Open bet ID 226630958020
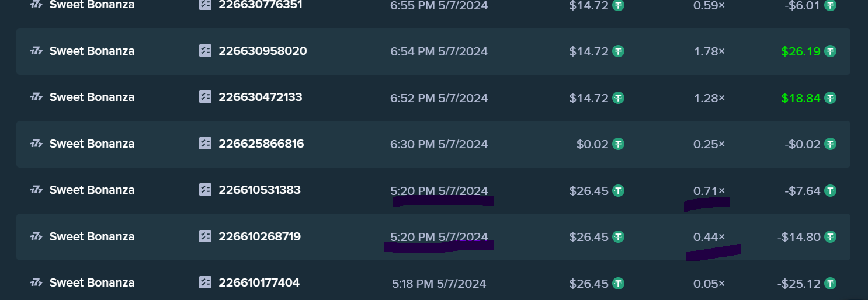Image resolution: width=868 pixels, height=300 pixels. click(263, 51)
